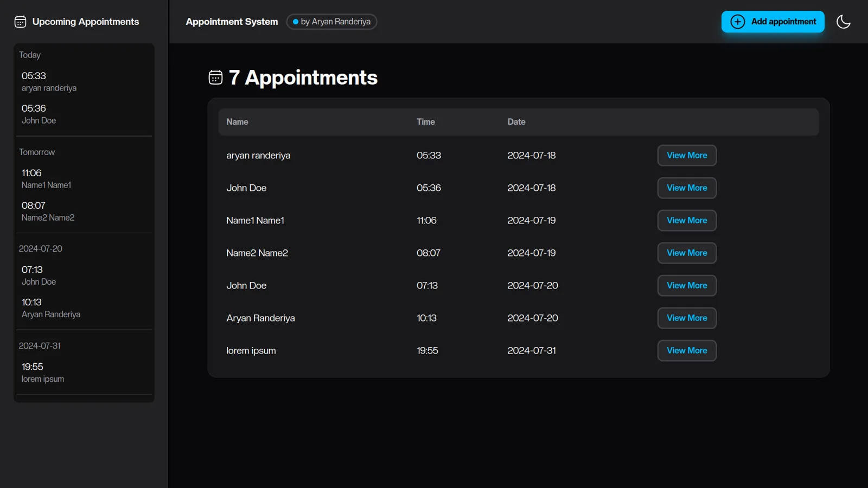Screen dimensions: 868x488
Task: Open View More for aryan randeriya row
Action: coord(687,155)
